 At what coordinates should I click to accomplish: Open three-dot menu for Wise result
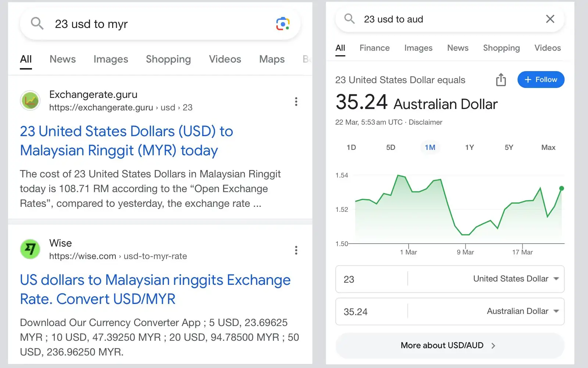pyautogui.click(x=296, y=250)
